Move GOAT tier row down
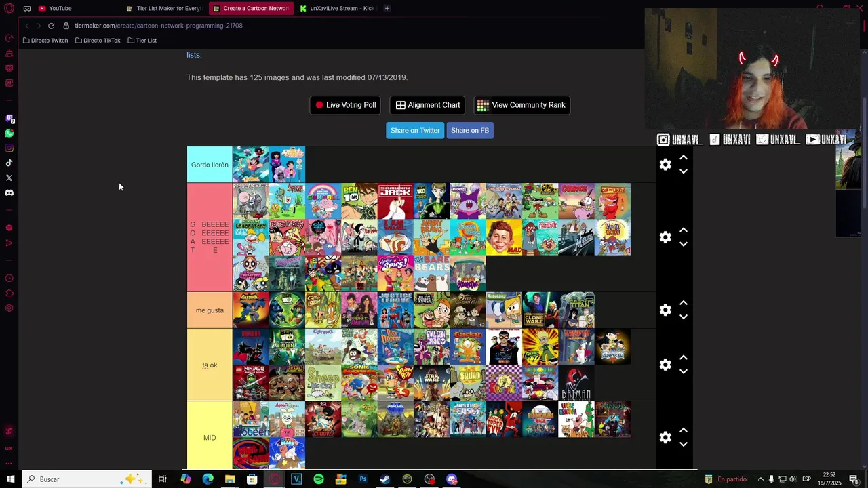The image size is (868, 488). pyautogui.click(x=684, y=244)
